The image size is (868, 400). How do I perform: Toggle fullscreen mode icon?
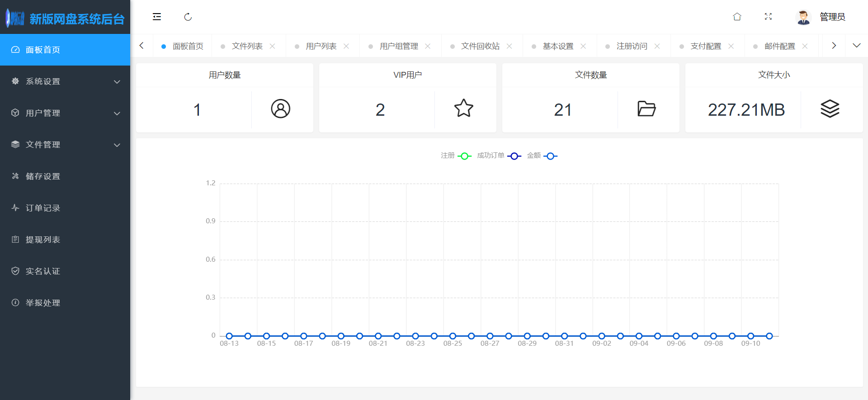[x=768, y=17]
